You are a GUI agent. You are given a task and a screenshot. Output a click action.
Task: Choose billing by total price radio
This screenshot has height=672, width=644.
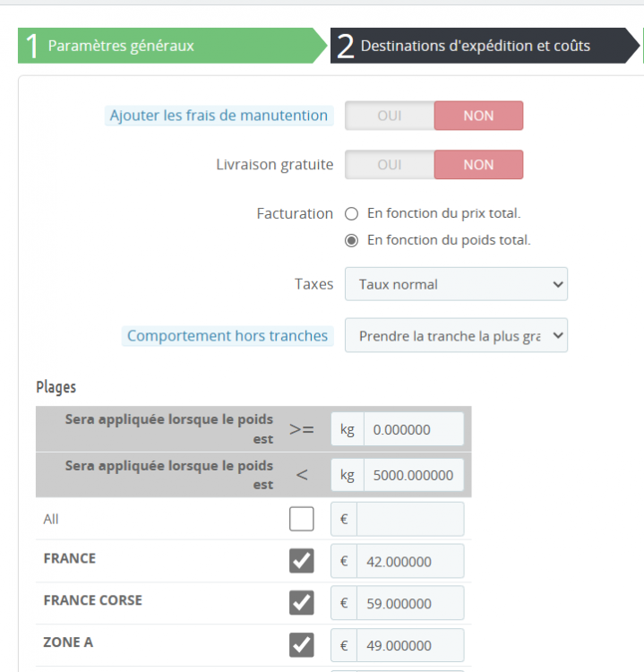coord(352,213)
